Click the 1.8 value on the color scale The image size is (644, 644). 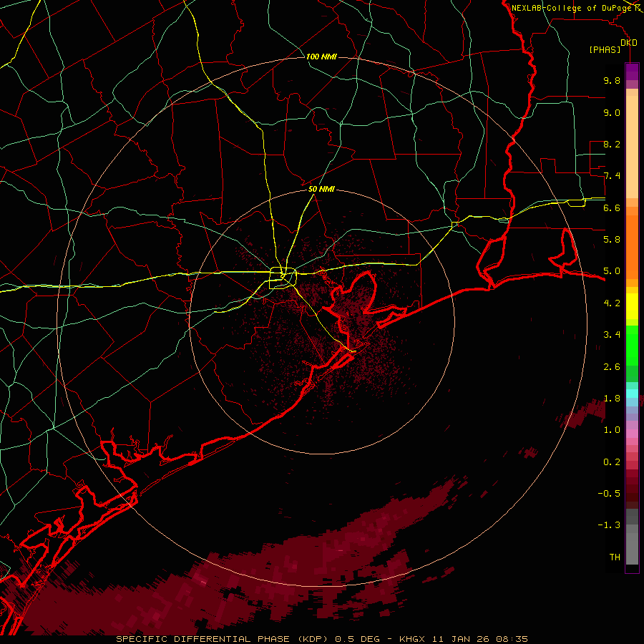tap(612, 398)
